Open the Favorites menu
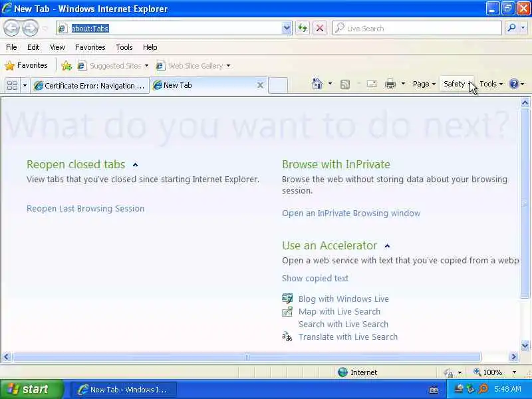 (90, 47)
